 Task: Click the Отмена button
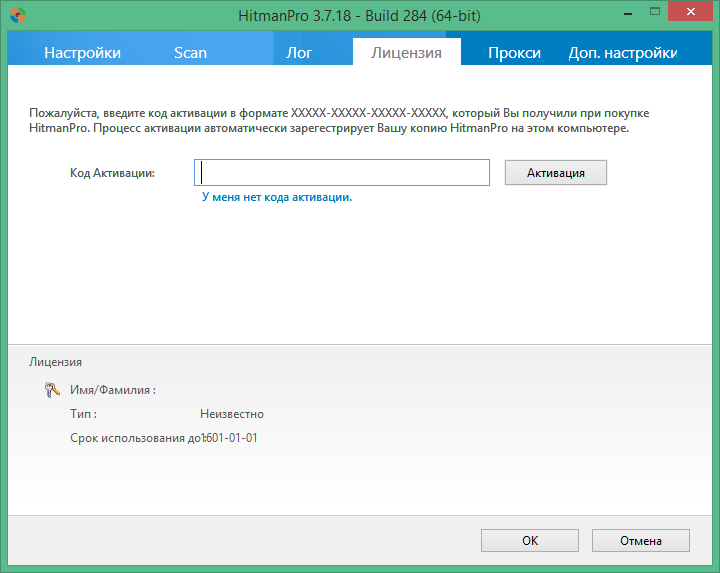pyautogui.click(x=640, y=541)
